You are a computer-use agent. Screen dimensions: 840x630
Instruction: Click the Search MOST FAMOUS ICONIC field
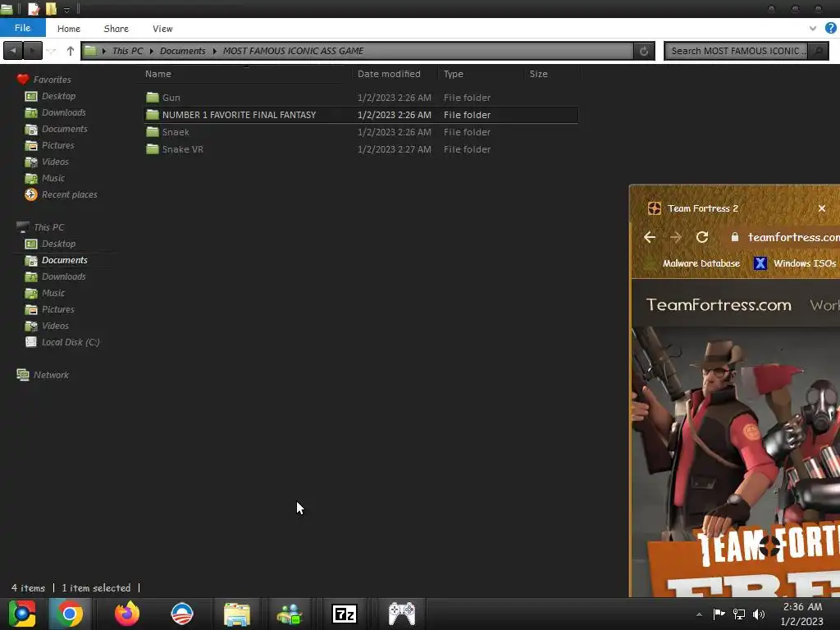pos(737,51)
